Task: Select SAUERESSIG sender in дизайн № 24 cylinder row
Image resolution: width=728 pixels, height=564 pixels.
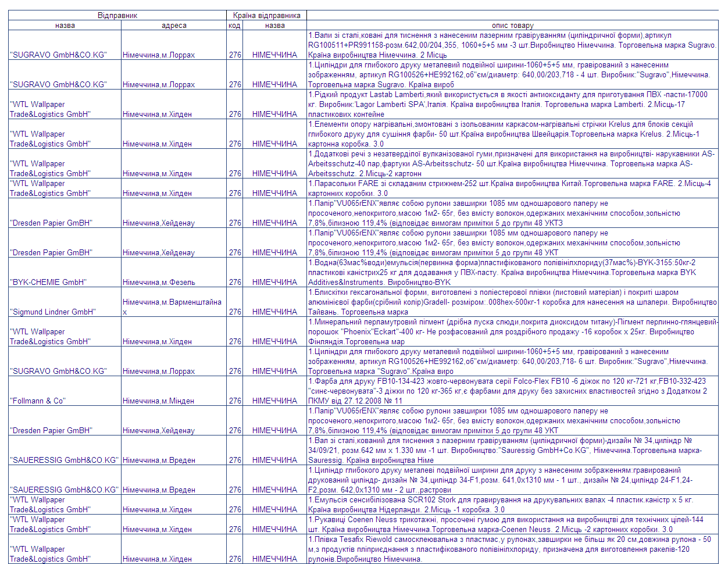Action: [x=65, y=480]
